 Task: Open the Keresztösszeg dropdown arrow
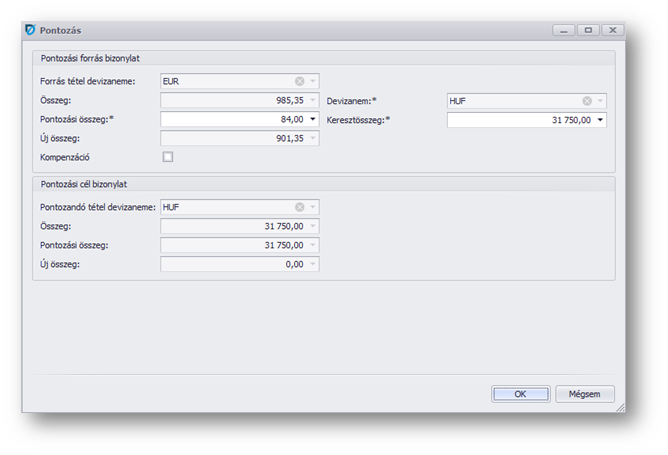(x=600, y=120)
